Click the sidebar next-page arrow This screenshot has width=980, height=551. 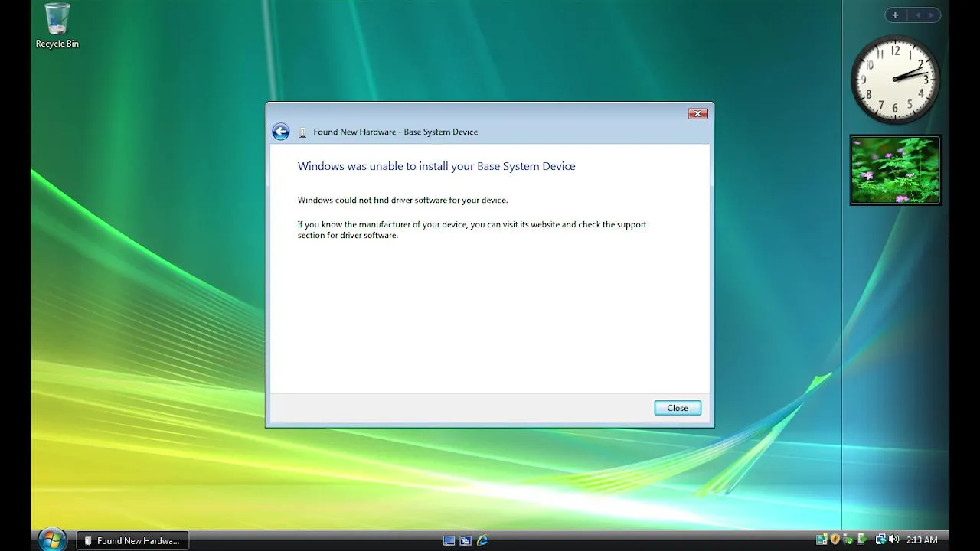[932, 15]
